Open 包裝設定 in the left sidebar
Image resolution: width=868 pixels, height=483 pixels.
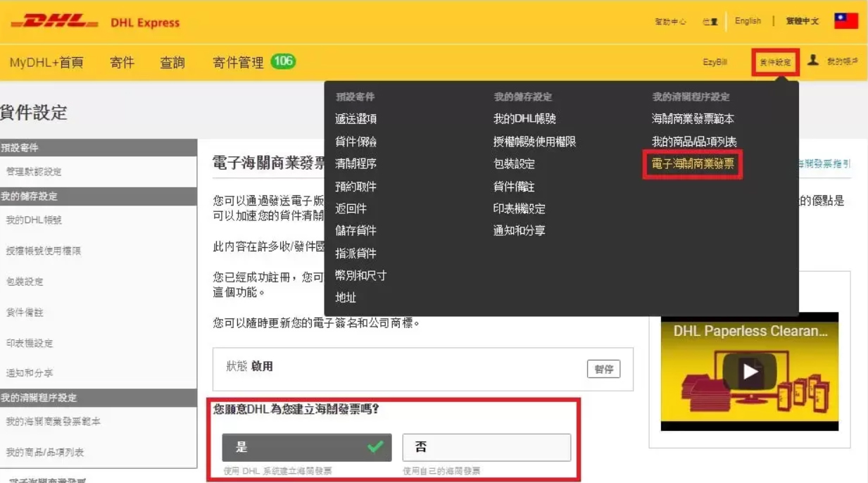point(25,282)
